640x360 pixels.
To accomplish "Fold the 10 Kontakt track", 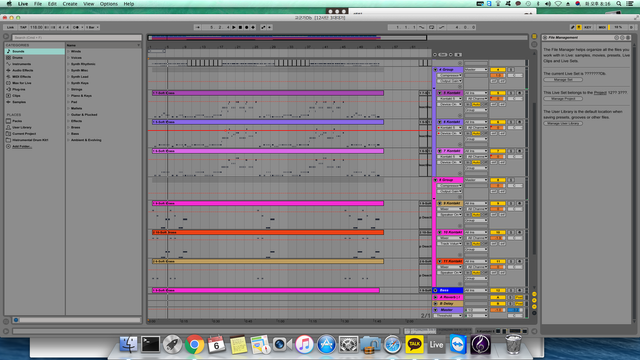I will coord(440,232).
